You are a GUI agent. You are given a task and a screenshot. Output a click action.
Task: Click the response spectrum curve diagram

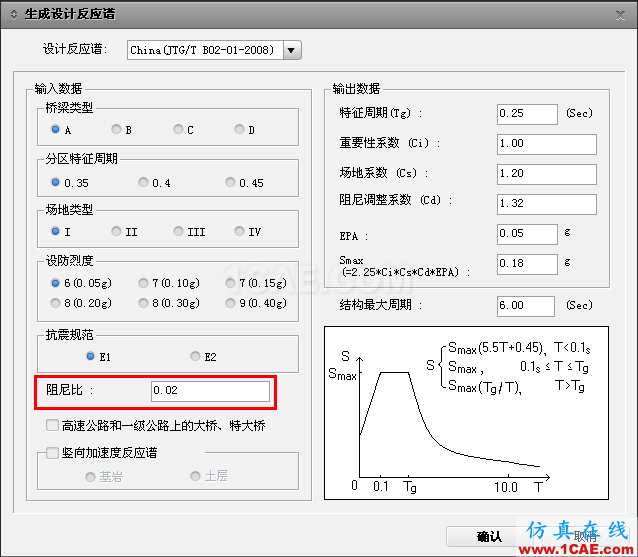pos(466,413)
